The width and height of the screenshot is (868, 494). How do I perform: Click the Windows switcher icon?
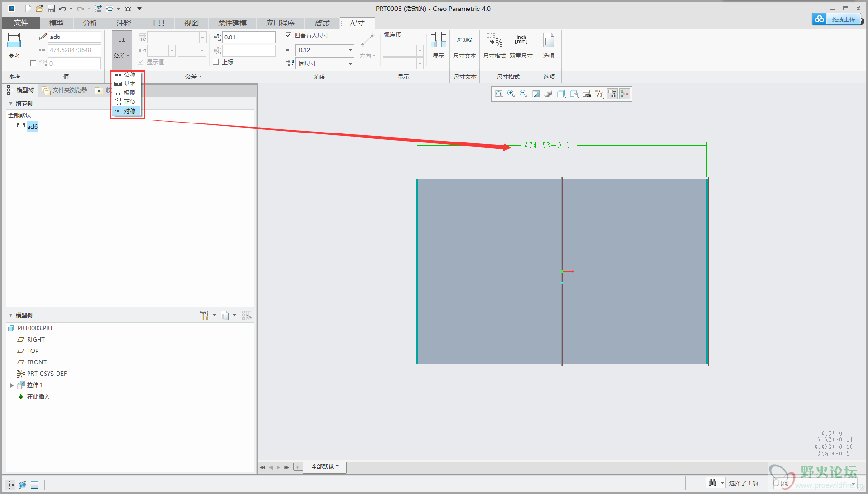coord(109,9)
